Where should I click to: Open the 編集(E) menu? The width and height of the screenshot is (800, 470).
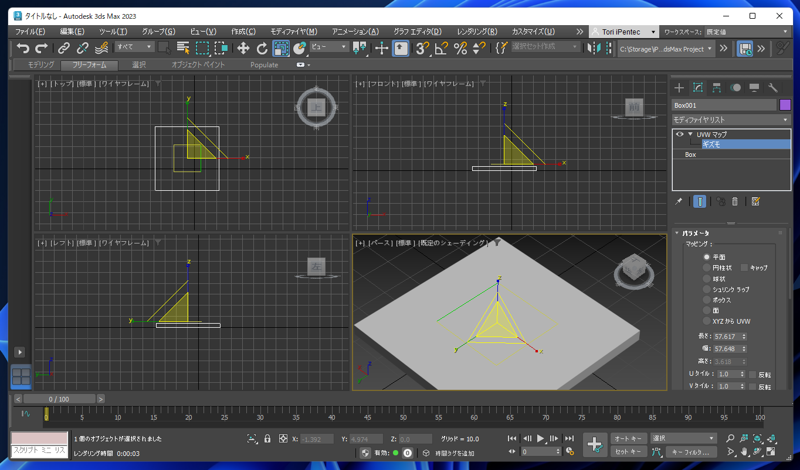[x=72, y=32]
